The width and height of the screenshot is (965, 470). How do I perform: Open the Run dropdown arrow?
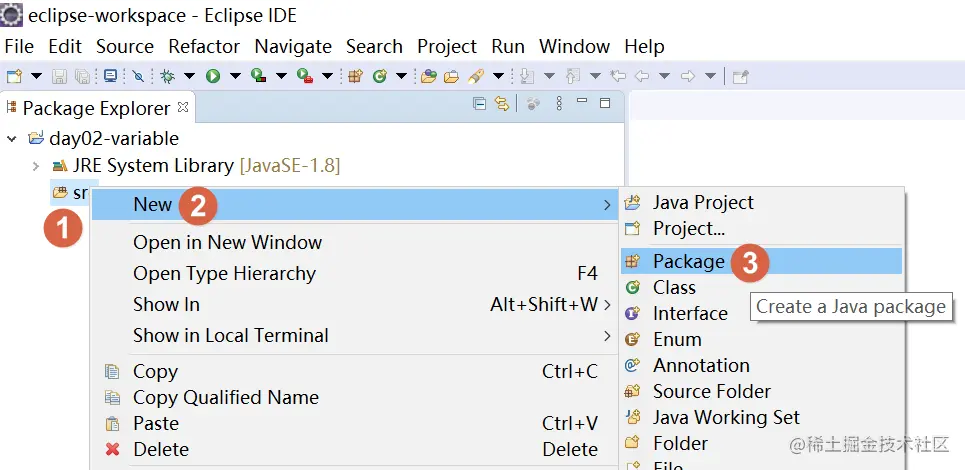235,76
